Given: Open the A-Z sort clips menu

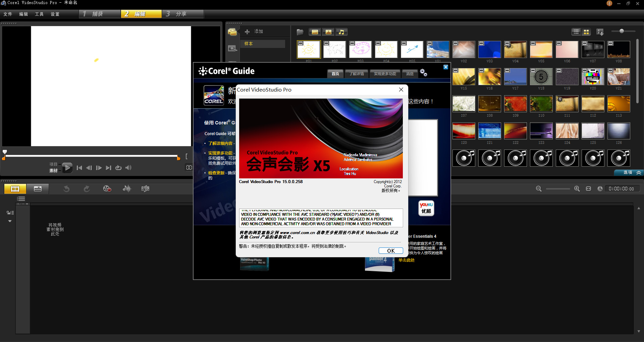Looking at the screenshot, I should [x=600, y=32].
